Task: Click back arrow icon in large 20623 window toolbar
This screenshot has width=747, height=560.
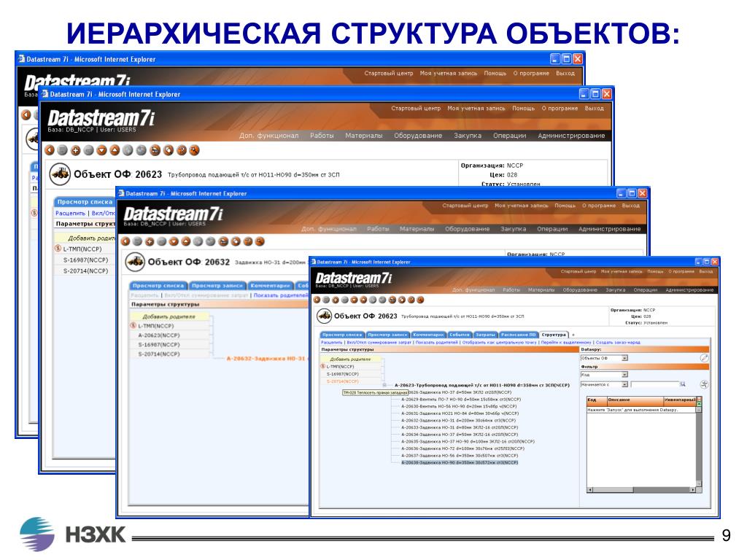Action: tap(50, 150)
